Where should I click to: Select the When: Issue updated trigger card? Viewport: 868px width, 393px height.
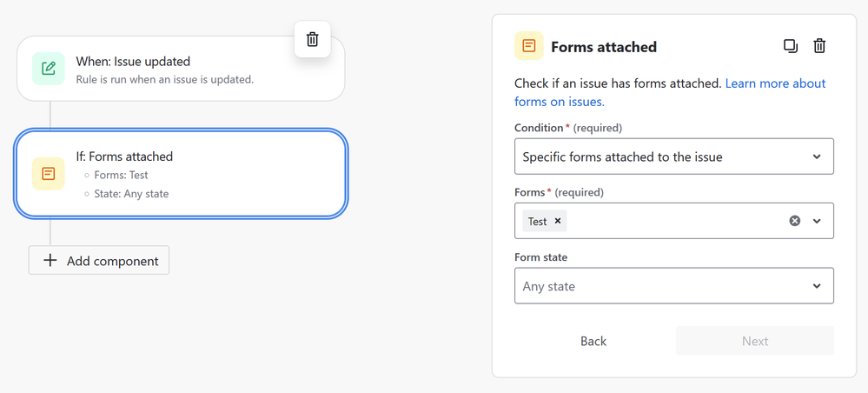[x=181, y=69]
